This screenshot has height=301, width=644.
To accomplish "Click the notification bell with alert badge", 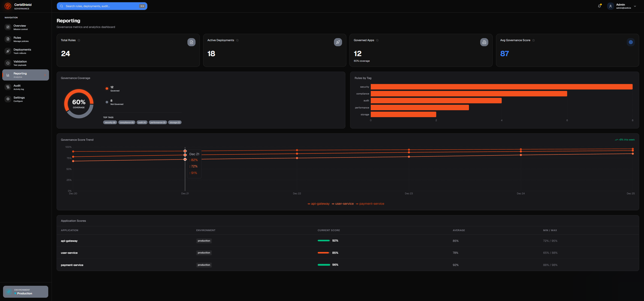I will [x=599, y=6].
